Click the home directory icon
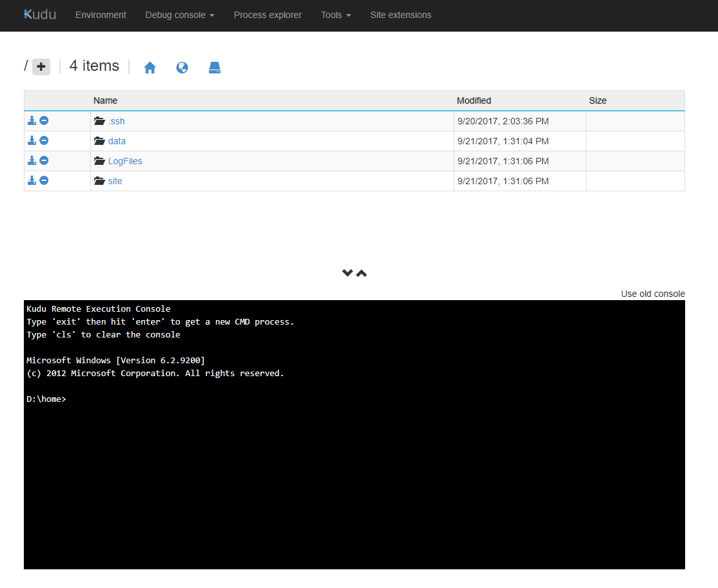The width and height of the screenshot is (718, 588). click(150, 68)
